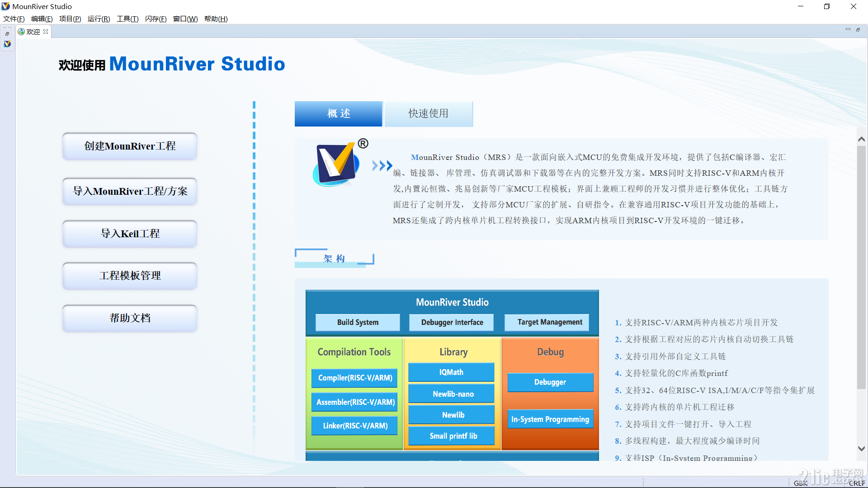Click the Debugger box under Debug

point(550,382)
